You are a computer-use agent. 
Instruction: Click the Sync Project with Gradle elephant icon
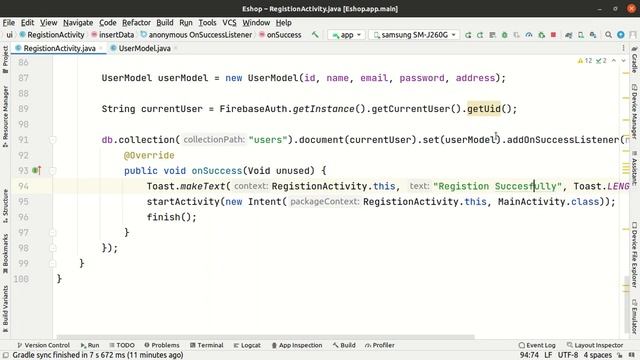569,35
